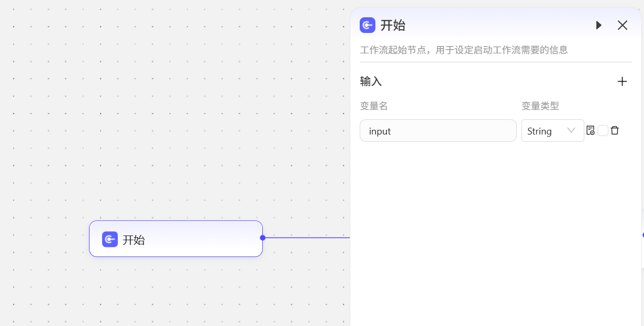Run the node via the play arrow in the panel header

pos(598,25)
